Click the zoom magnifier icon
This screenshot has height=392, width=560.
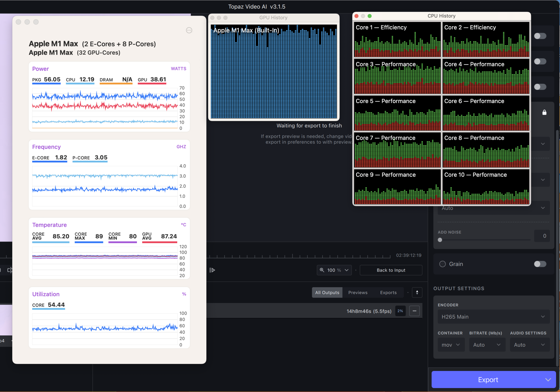tap(322, 270)
